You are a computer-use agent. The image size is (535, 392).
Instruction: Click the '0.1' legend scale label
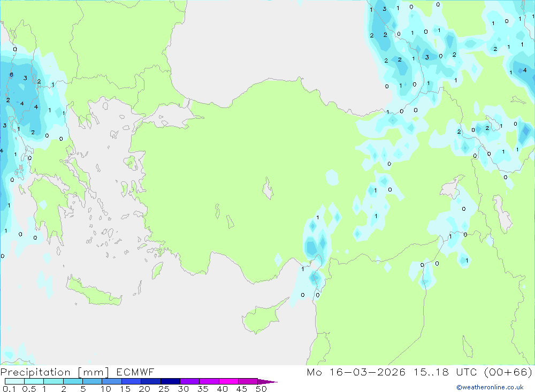point(9,389)
